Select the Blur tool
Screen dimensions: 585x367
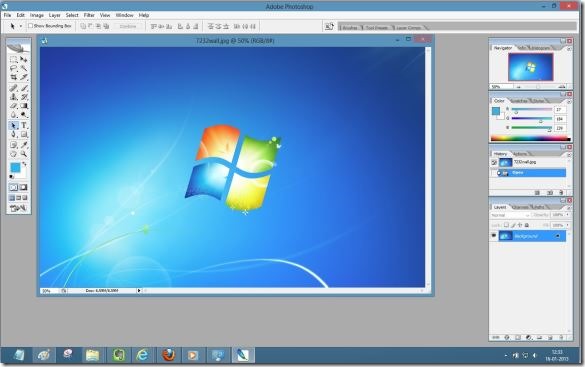tap(13, 115)
